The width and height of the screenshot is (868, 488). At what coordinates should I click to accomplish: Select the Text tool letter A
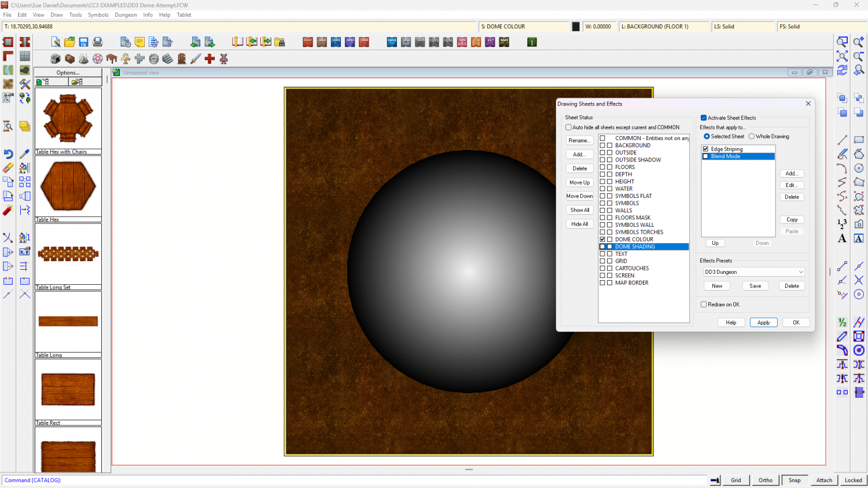(842, 239)
